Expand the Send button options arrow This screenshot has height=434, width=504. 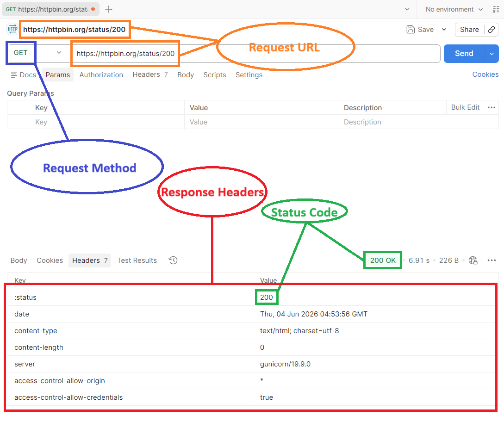coord(492,54)
